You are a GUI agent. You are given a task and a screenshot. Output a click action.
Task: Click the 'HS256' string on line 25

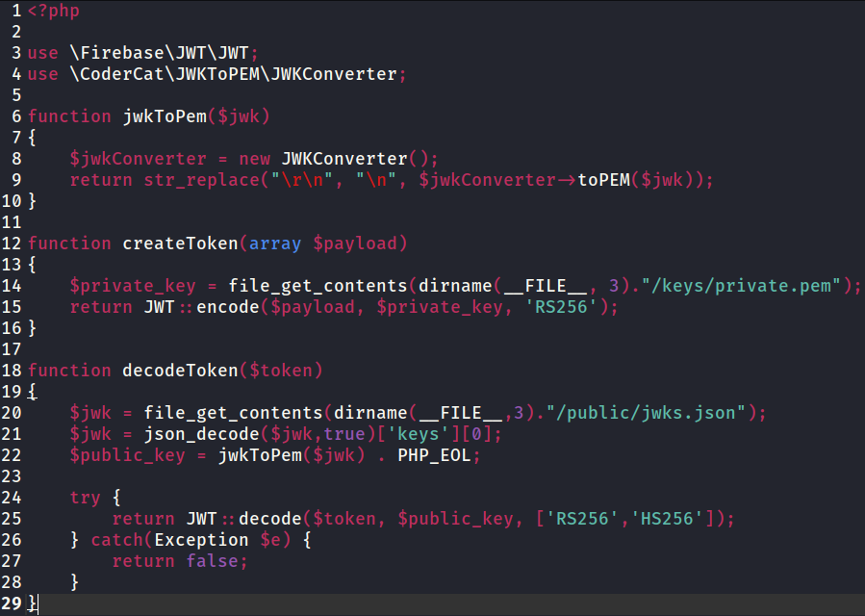click(667, 519)
